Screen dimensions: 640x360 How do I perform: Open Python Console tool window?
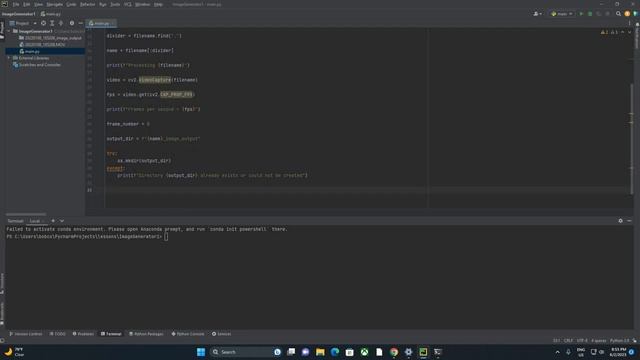point(188,334)
